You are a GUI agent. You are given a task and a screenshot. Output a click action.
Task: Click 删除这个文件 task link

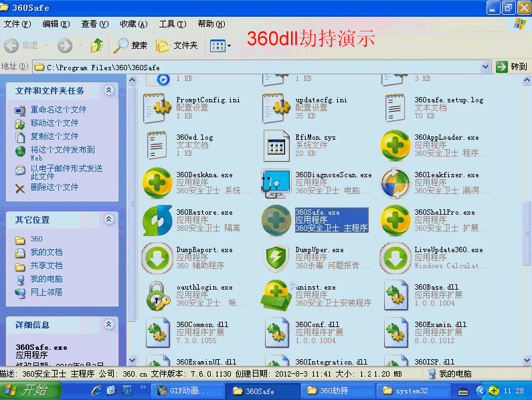click(x=54, y=187)
